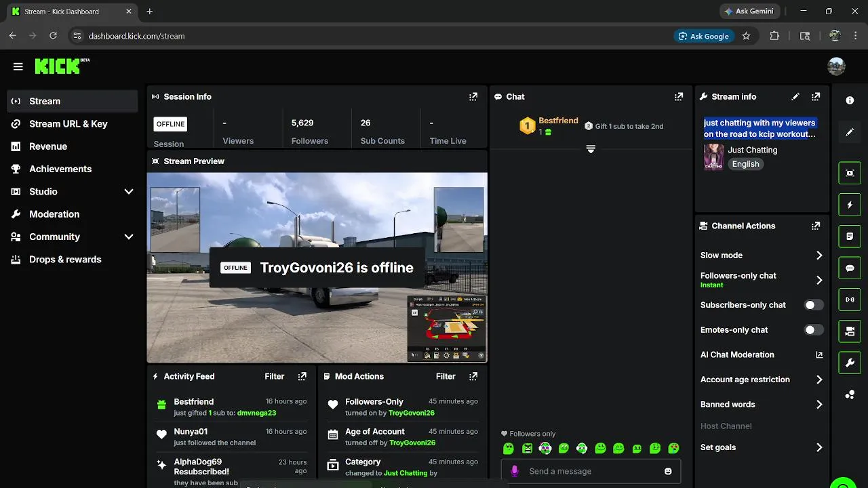
Task: Pop out the Chat panel
Action: point(679,97)
